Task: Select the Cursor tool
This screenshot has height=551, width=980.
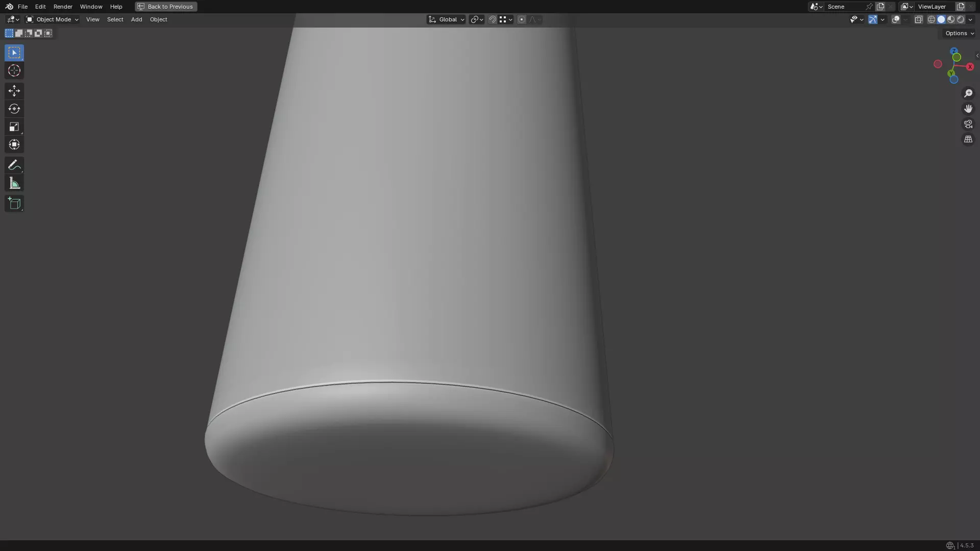Action: pos(14,71)
